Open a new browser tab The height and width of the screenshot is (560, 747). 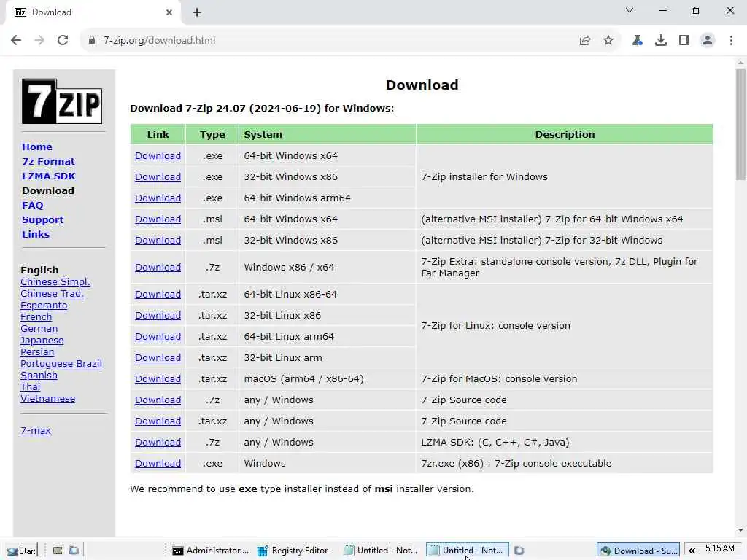tap(197, 12)
